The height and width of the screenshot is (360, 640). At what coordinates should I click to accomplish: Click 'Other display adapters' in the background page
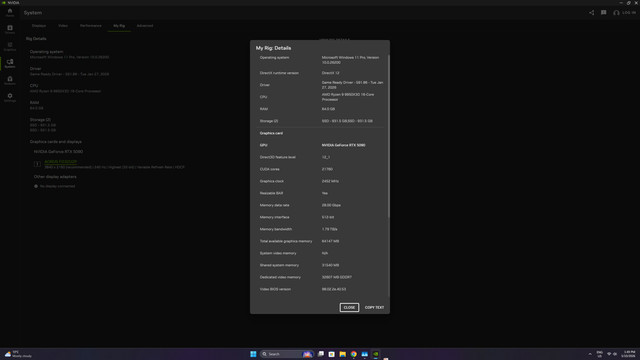[55, 177]
